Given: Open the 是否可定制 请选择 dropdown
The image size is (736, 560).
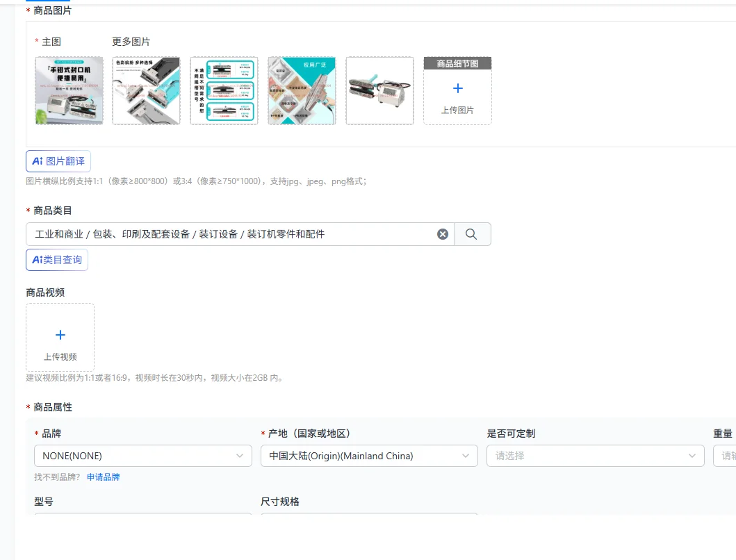Looking at the screenshot, I should [x=595, y=456].
